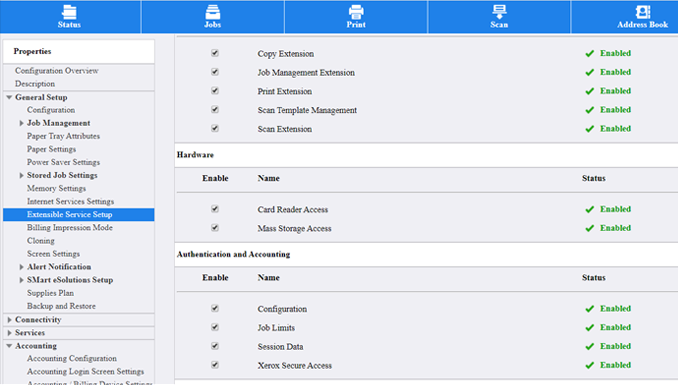Collapse the Accounting section
The image size is (678, 385).
pyautogui.click(x=9, y=346)
